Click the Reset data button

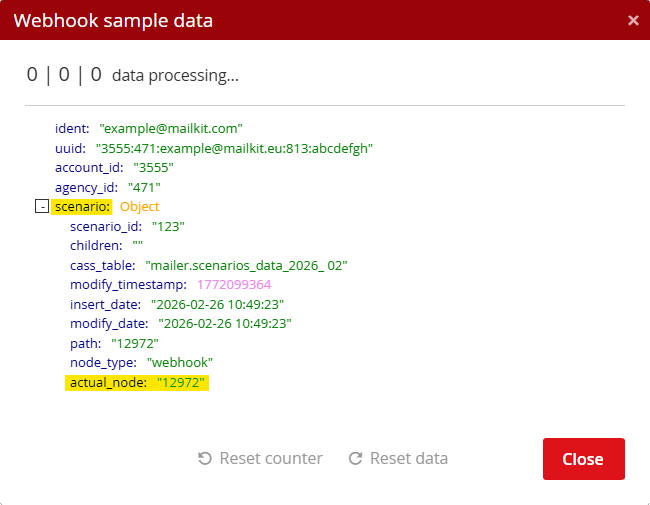coord(398,459)
